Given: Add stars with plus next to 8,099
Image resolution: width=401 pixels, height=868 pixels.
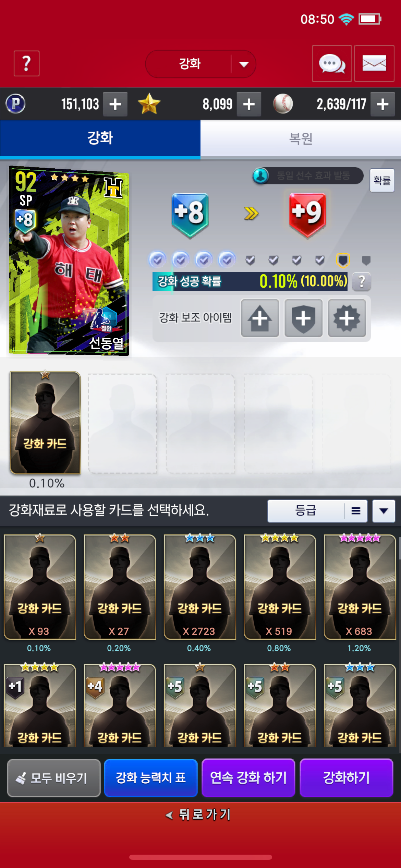Looking at the screenshot, I should 249,104.
